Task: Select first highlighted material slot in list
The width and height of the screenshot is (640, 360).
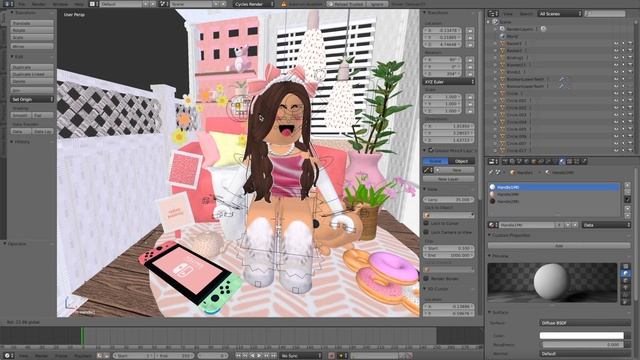Action: 554,187
